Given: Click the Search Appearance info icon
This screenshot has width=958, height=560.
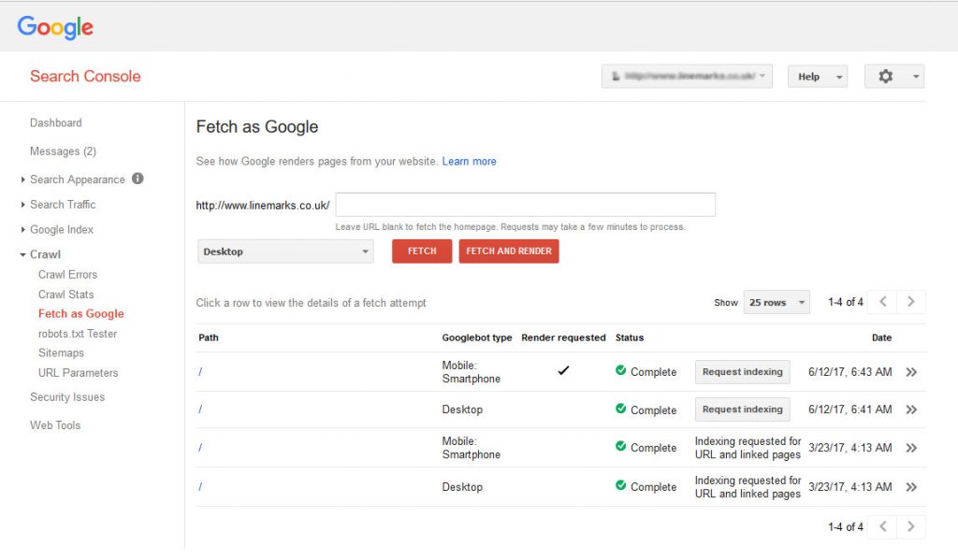Looking at the screenshot, I should [138, 179].
